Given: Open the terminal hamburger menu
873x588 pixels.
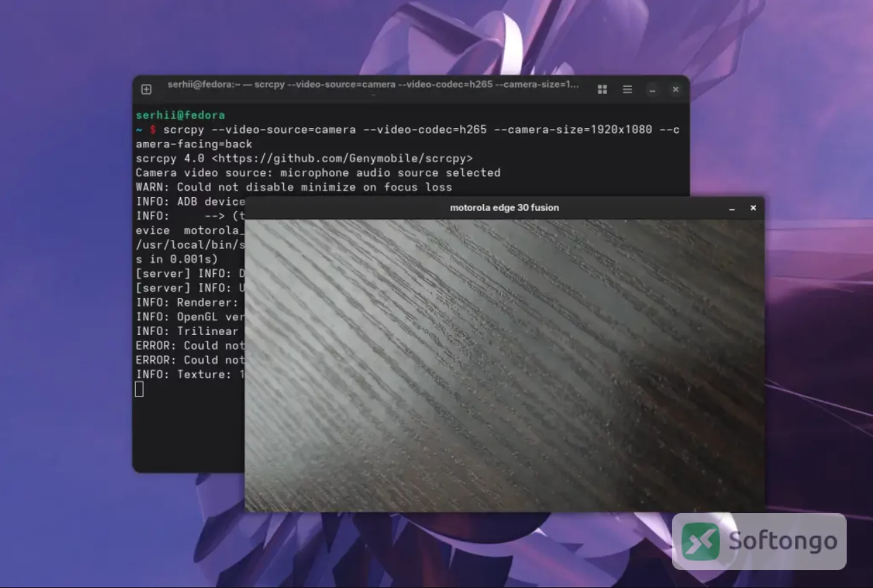Looking at the screenshot, I should click(x=627, y=89).
